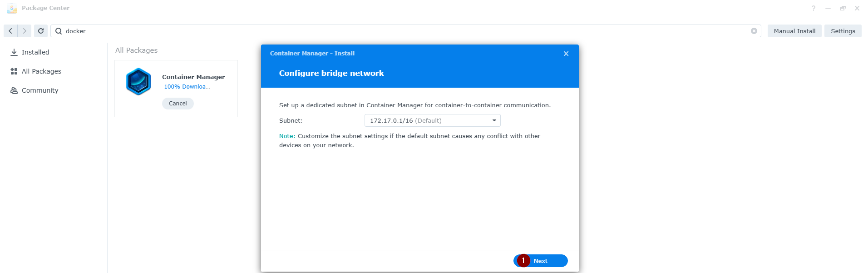Click the 100% download progress text
The image size is (868, 273).
point(186,87)
